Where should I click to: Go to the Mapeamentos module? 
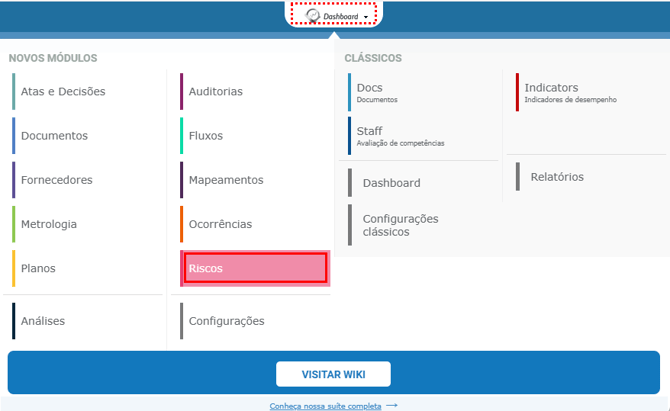226,180
